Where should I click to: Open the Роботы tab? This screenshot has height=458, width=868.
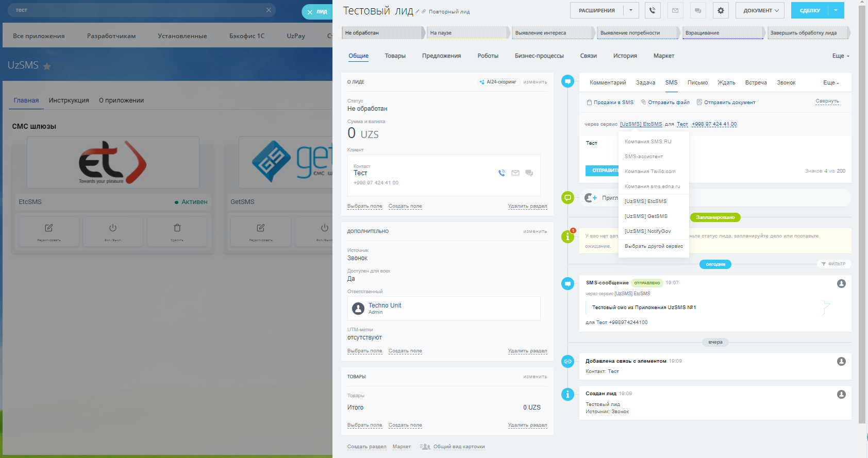488,56
